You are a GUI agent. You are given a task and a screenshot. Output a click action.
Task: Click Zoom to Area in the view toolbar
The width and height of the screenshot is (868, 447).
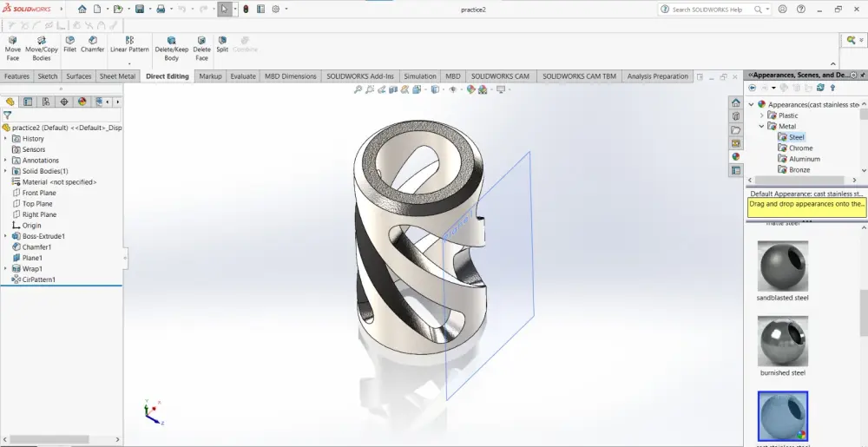click(370, 89)
